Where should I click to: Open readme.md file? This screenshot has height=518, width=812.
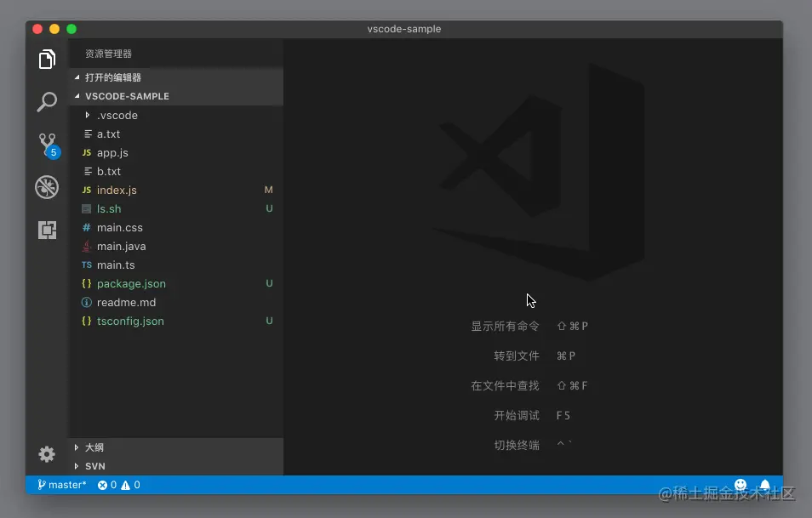click(x=126, y=303)
